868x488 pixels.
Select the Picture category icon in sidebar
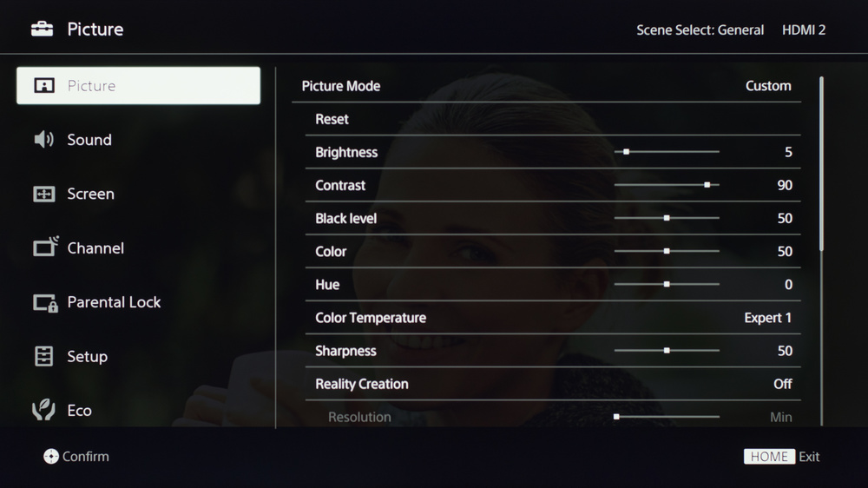coord(44,85)
